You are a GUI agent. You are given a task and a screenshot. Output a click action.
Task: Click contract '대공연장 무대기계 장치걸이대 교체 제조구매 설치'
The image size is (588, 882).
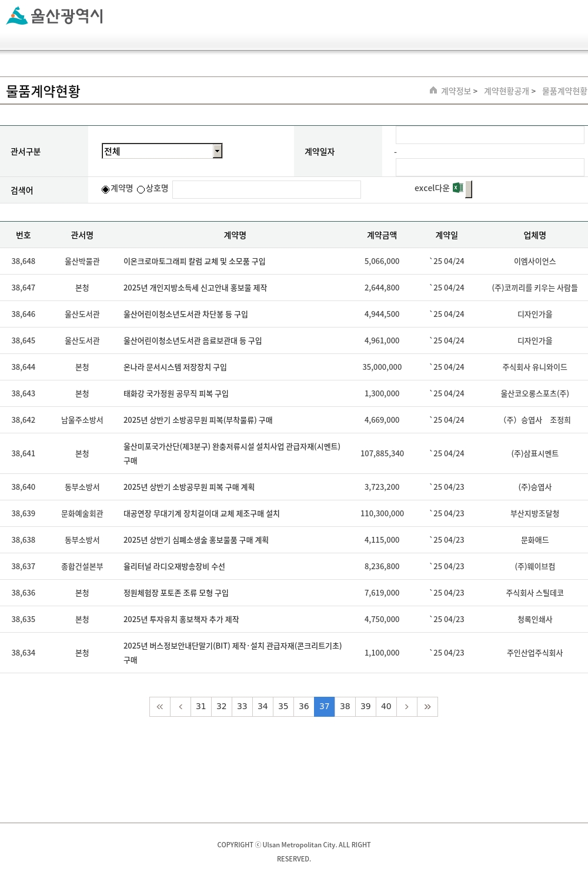coord(202,514)
